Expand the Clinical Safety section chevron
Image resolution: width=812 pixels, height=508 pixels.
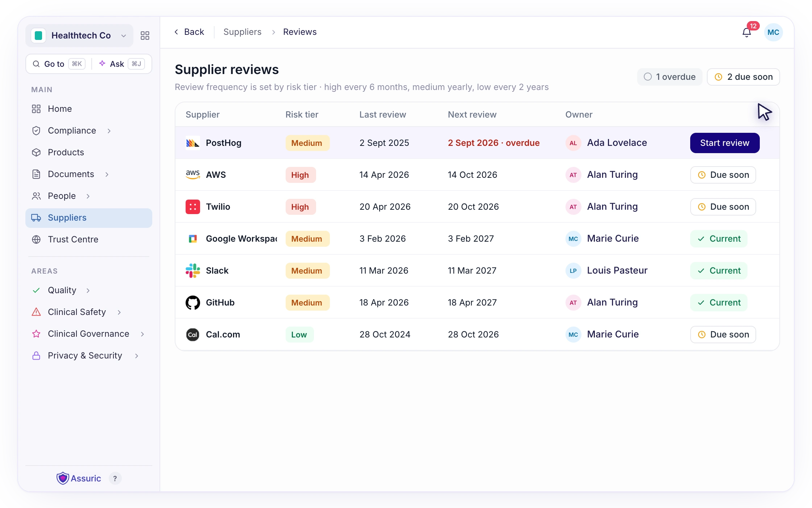point(119,312)
